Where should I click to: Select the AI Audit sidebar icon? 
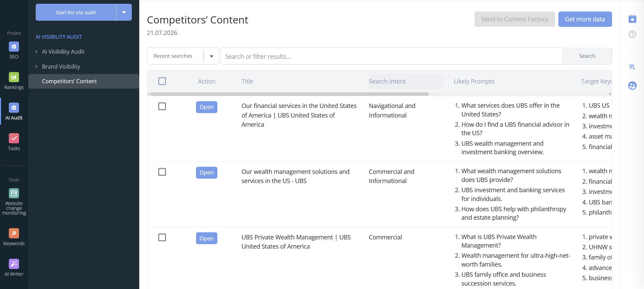click(x=14, y=108)
